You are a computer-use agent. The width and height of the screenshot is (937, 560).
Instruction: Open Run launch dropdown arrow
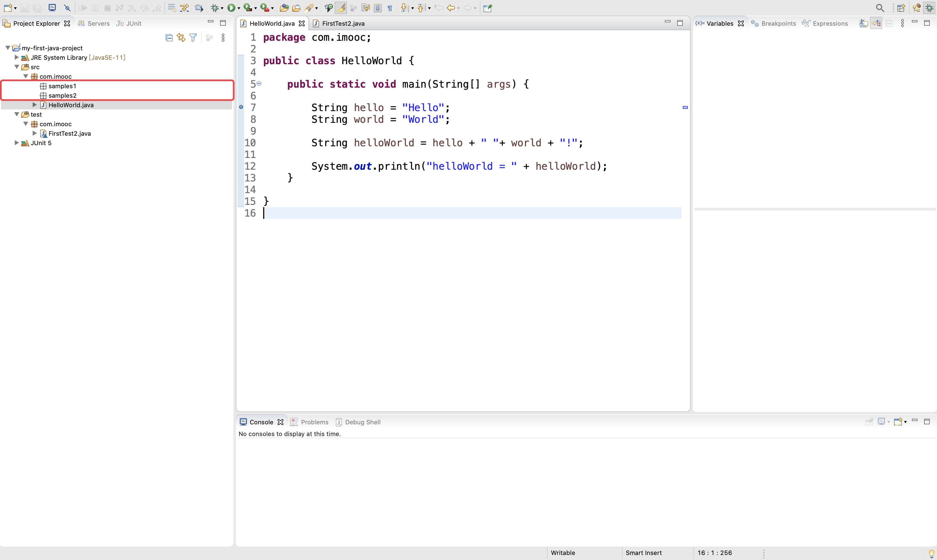pos(239,8)
